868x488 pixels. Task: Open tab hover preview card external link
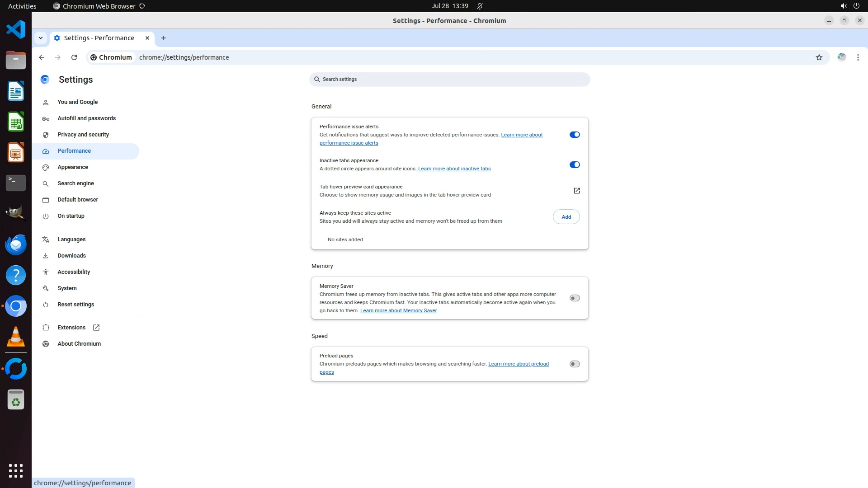[576, 191]
